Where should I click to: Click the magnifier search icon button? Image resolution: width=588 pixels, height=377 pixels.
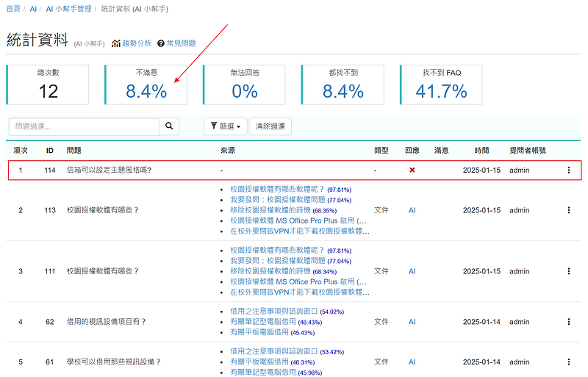[169, 126]
